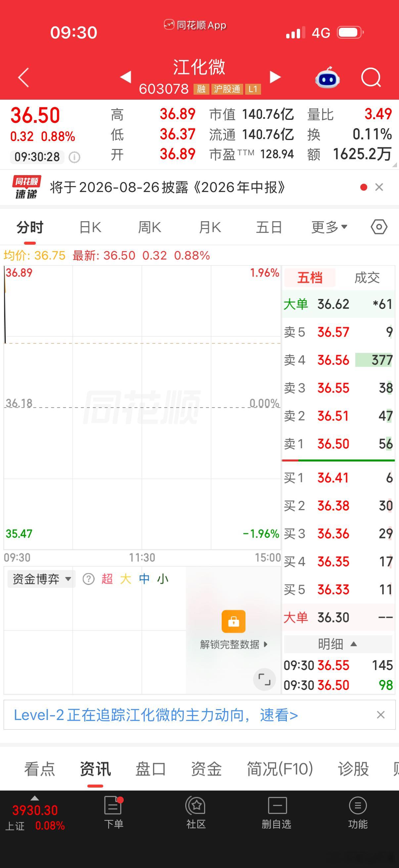Switch to 五日 chart tab
This screenshot has height=868, width=399.
[x=269, y=227]
